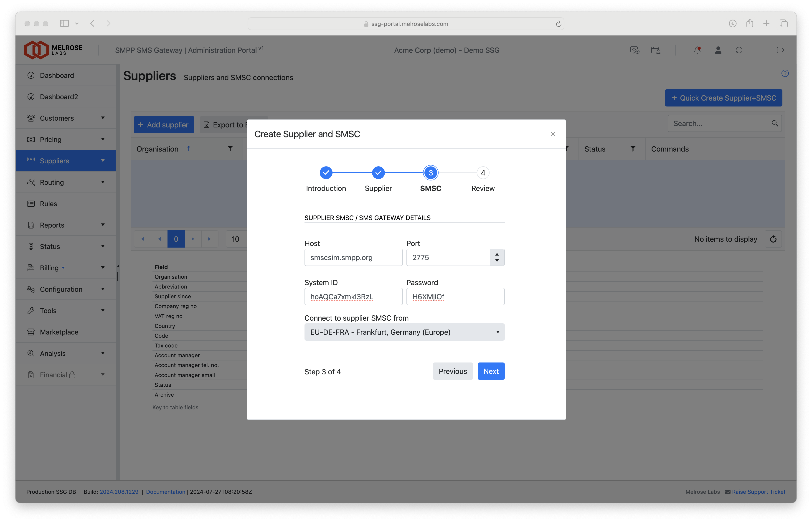
Task: Click the search magnifier icon
Action: pyautogui.click(x=774, y=123)
